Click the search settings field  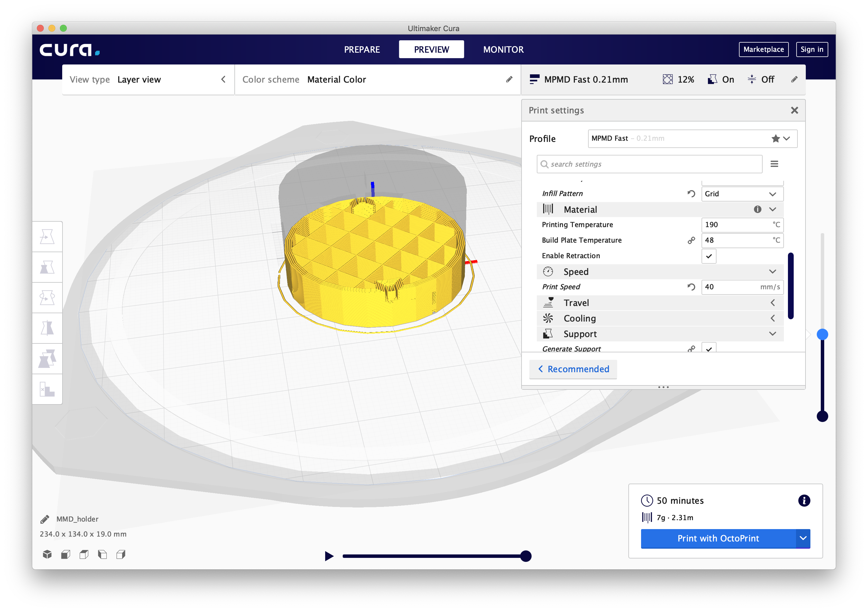coord(649,164)
